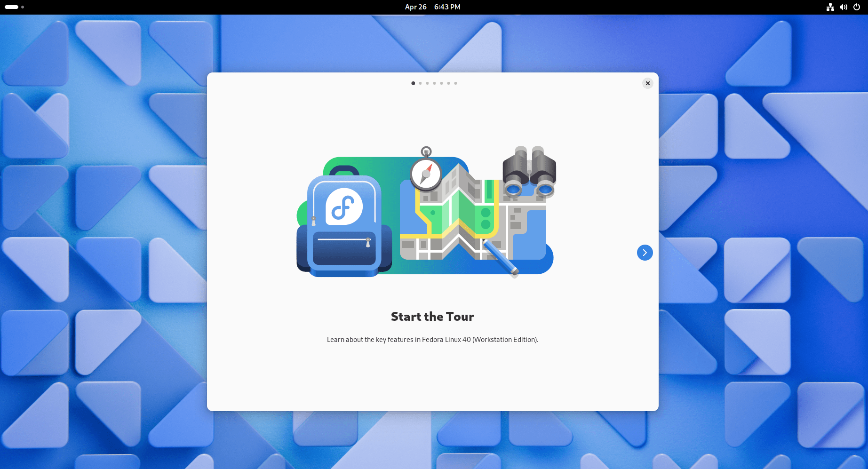Select the fourth page indicator dot
Screen dimensions: 868x469
434,83
